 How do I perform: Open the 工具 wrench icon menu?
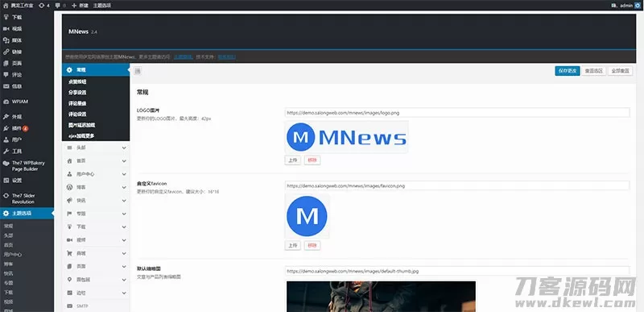click(6, 151)
